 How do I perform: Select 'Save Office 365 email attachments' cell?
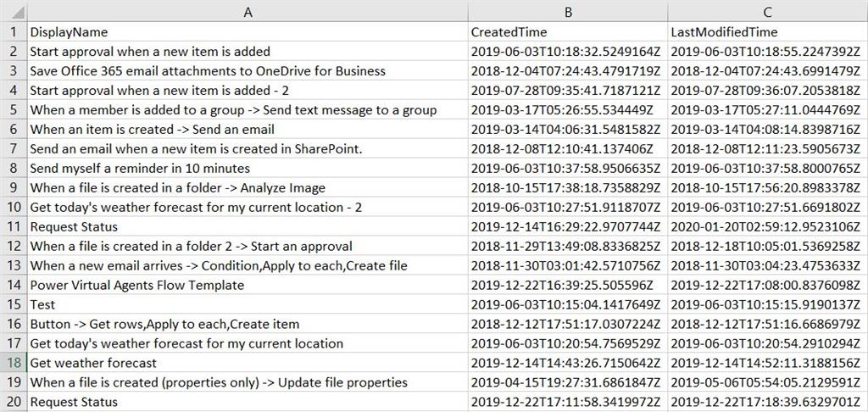pyautogui.click(x=248, y=71)
